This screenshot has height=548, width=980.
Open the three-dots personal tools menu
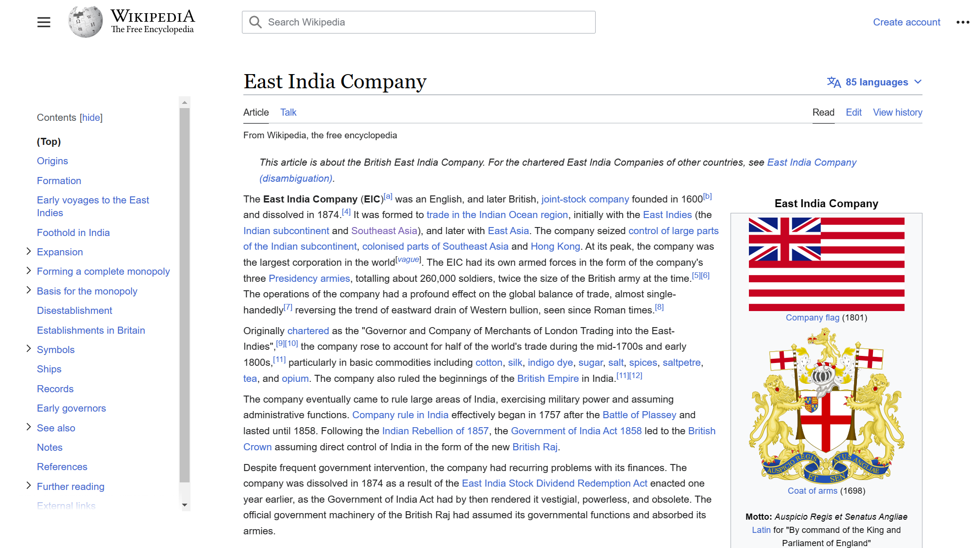tap(963, 22)
